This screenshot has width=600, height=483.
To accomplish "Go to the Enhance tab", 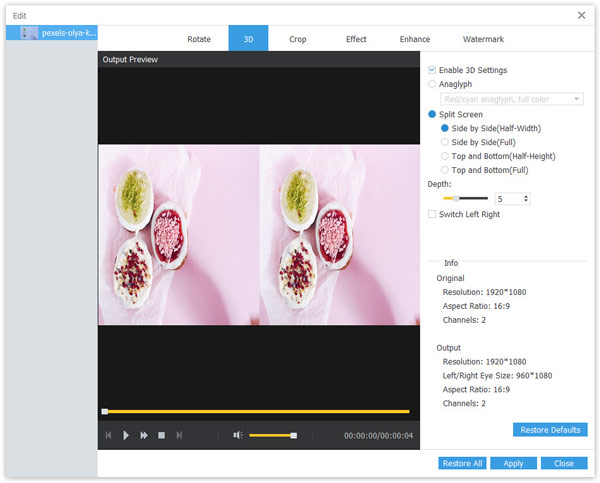I will [x=415, y=39].
